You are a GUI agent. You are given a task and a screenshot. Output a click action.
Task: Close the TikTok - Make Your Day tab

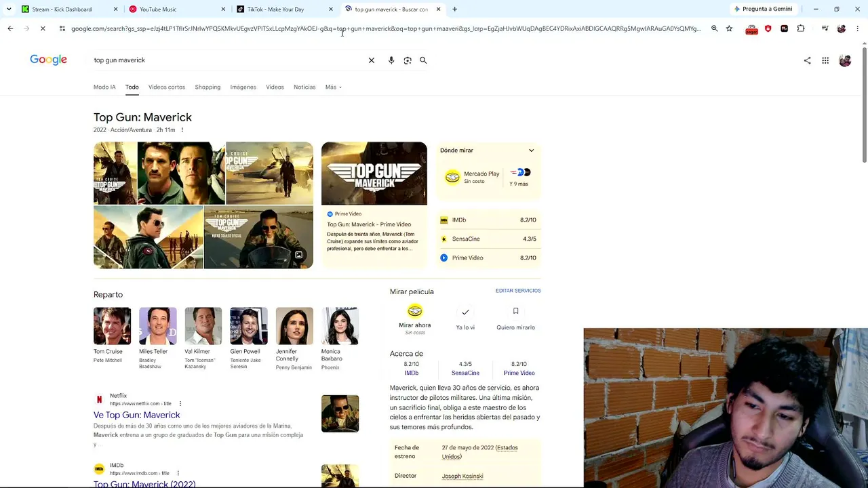click(331, 9)
